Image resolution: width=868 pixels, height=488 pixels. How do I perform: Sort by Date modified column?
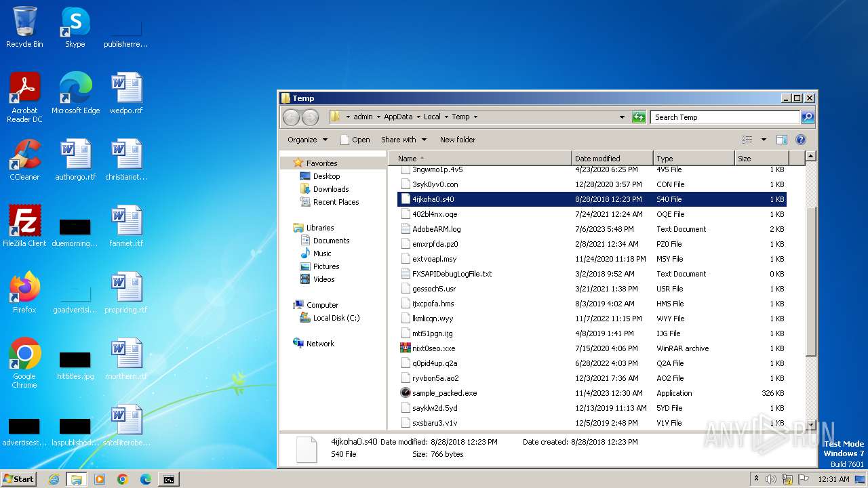(612, 158)
